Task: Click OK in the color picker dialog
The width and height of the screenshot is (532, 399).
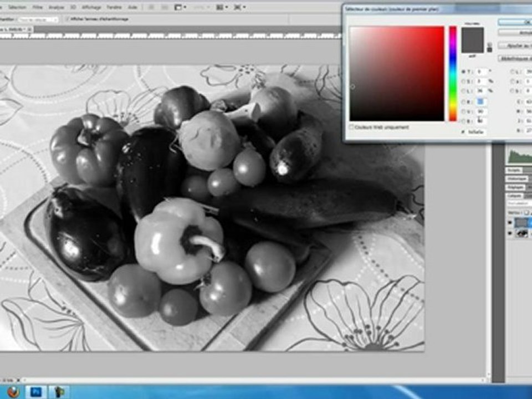Action: point(515,22)
